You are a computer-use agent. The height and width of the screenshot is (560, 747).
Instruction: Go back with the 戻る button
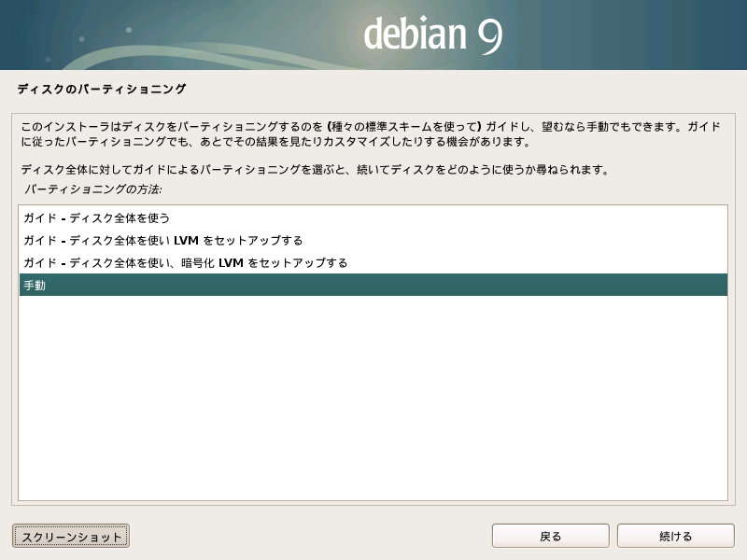coord(550,536)
